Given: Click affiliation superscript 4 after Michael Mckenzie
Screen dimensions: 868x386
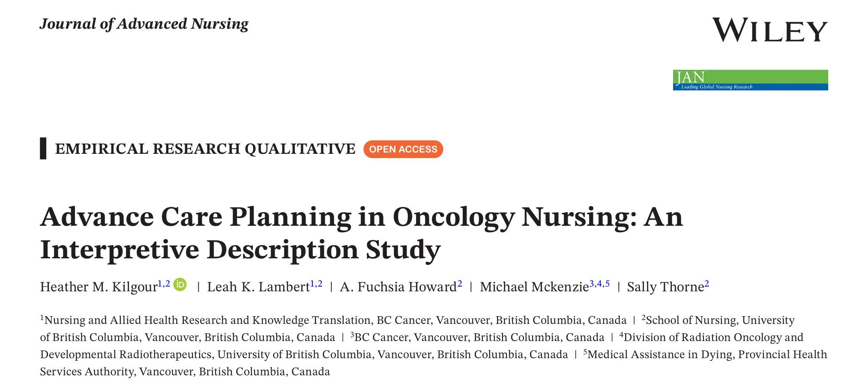Looking at the screenshot, I should coord(599,284).
